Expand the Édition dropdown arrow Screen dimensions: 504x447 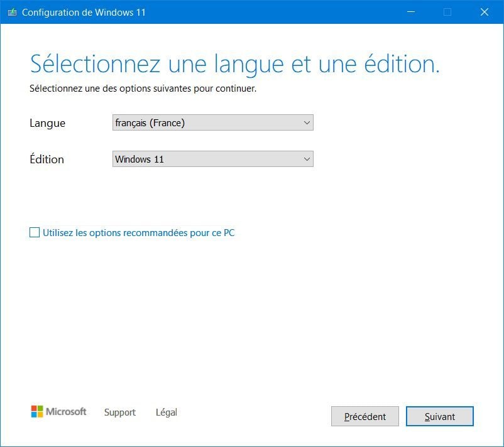pyautogui.click(x=307, y=159)
